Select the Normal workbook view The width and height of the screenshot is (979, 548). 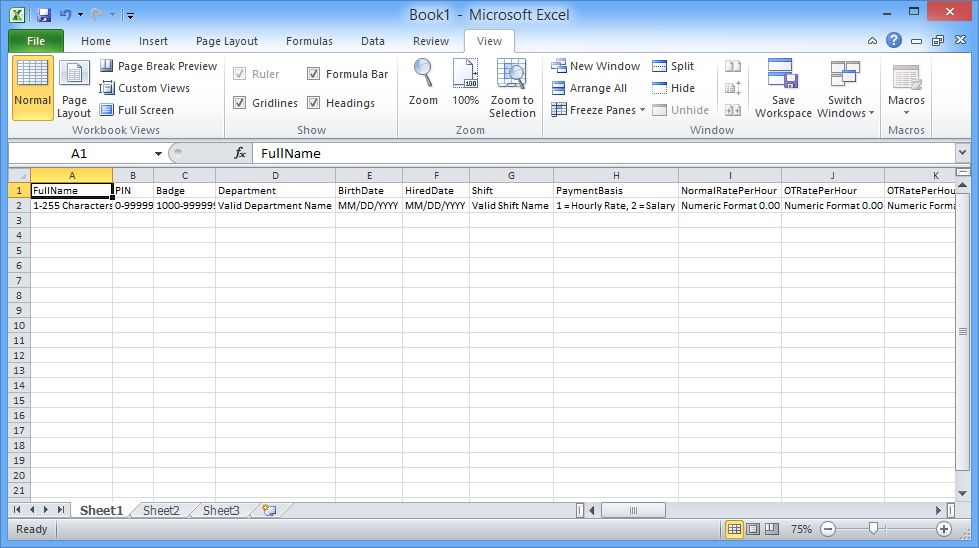click(32, 87)
